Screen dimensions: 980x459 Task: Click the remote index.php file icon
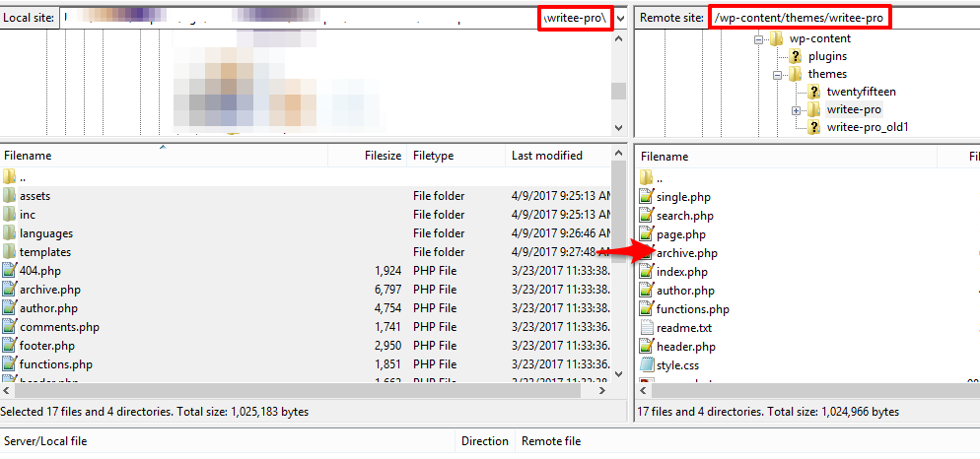[x=646, y=272]
